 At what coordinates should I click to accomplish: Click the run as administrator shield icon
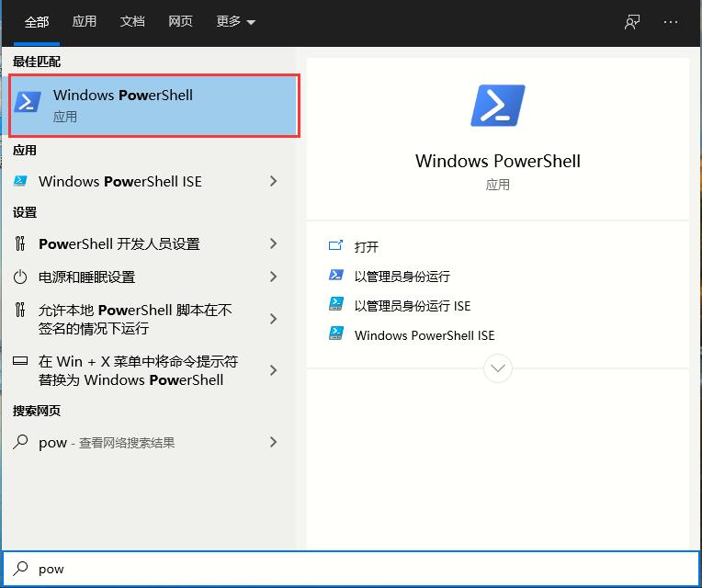click(x=336, y=276)
